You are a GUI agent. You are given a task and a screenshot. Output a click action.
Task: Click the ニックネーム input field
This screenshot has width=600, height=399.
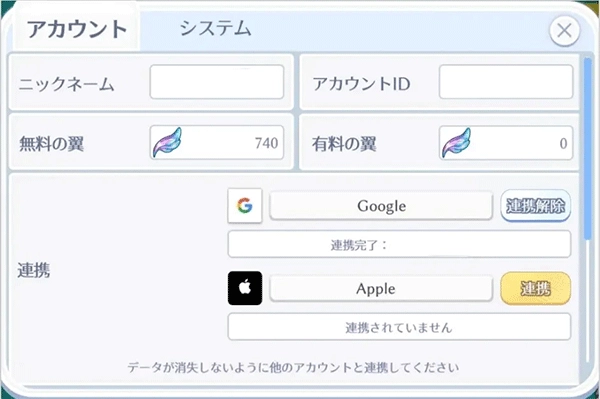(x=217, y=82)
